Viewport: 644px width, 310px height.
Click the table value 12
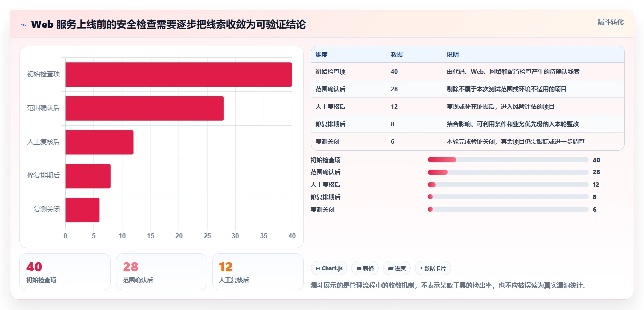click(x=394, y=107)
